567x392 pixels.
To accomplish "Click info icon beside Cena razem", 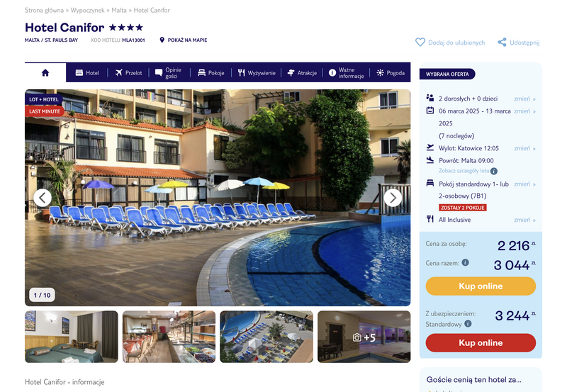I will 466,262.
